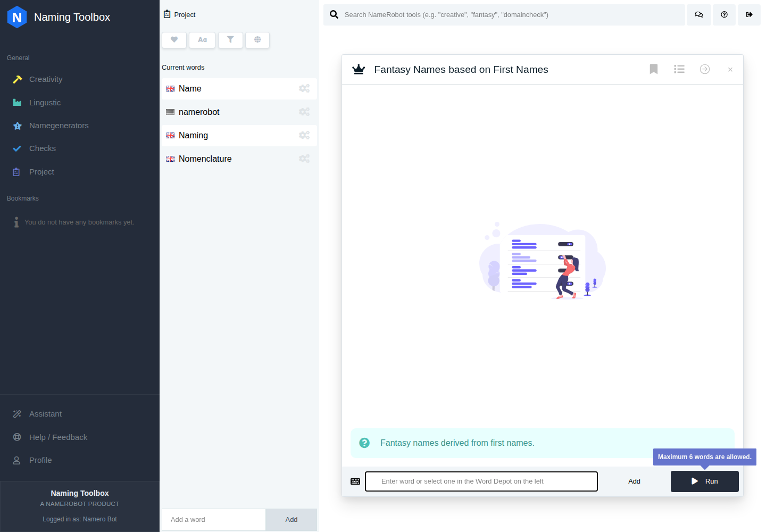
Task: Click Add next to the tool input
Action: tap(634, 481)
